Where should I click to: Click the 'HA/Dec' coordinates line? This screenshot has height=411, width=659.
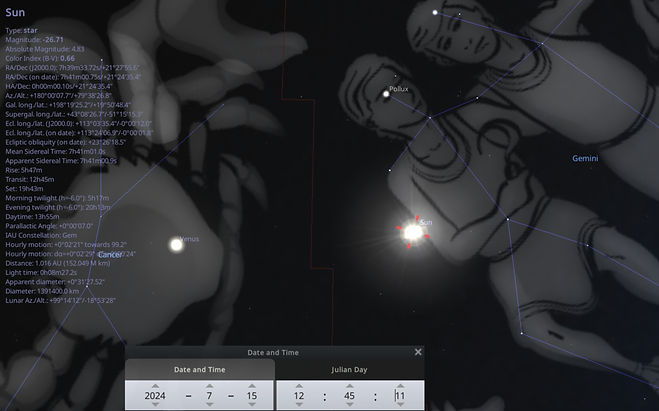59,87
